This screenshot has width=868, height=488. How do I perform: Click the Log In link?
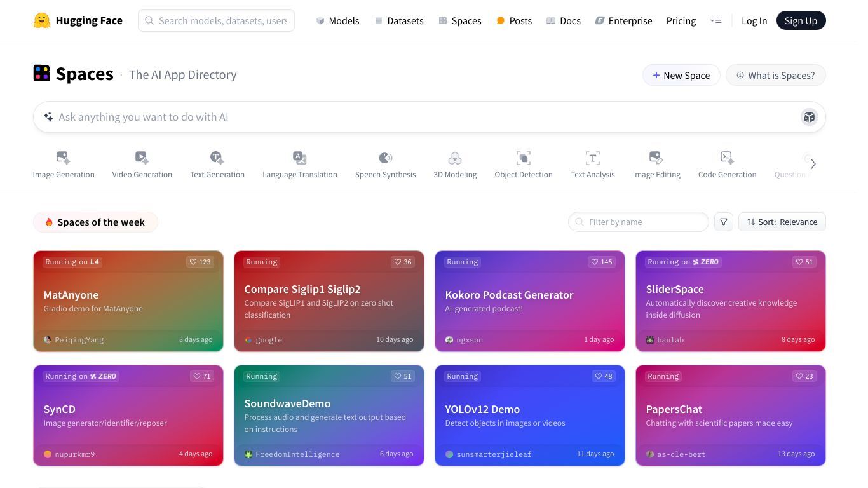(754, 20)
